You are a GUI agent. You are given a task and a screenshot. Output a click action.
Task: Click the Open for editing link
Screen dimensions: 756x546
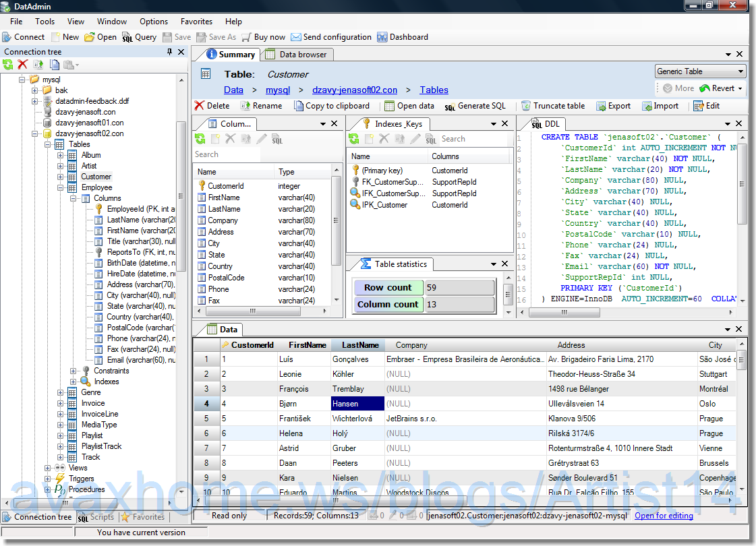click(x=664, y=516)
